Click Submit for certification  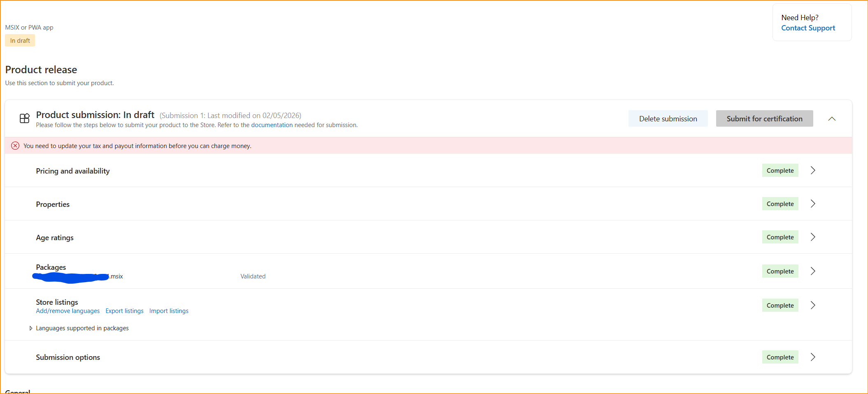pos(764,118)
